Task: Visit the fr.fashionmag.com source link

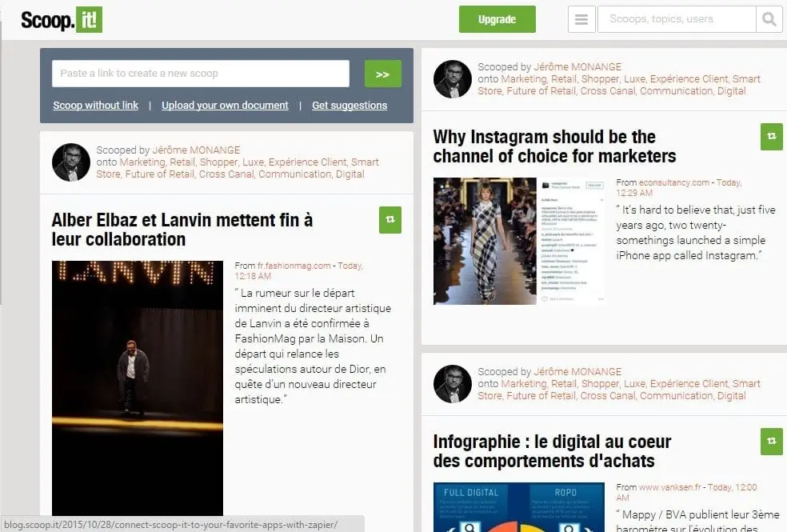Action: click(x=294, y=266)
